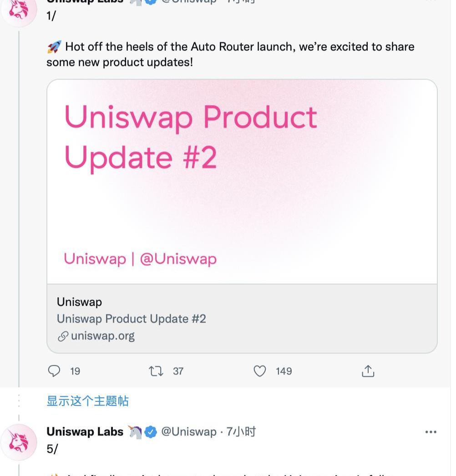The height and width of the screenshot is (476, 456).
Task: Click the like count 149
Action: coord(284,371)
